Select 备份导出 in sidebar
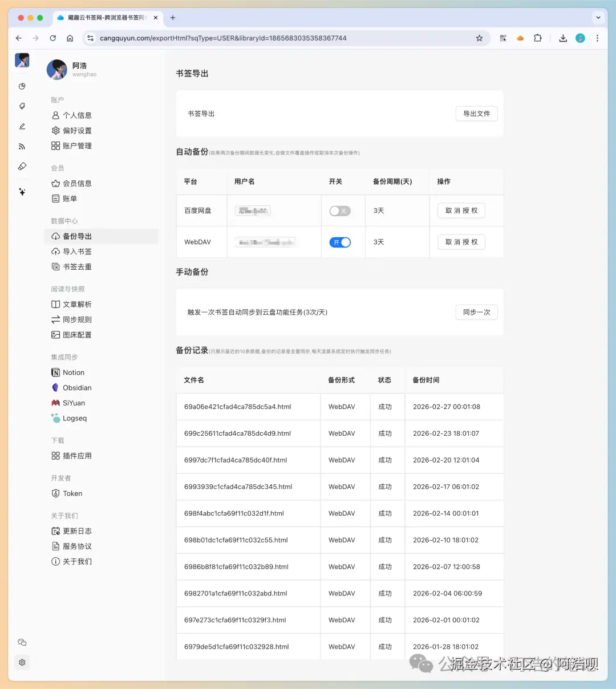This screenshot has width=616, height=689. tap(101, 236)
